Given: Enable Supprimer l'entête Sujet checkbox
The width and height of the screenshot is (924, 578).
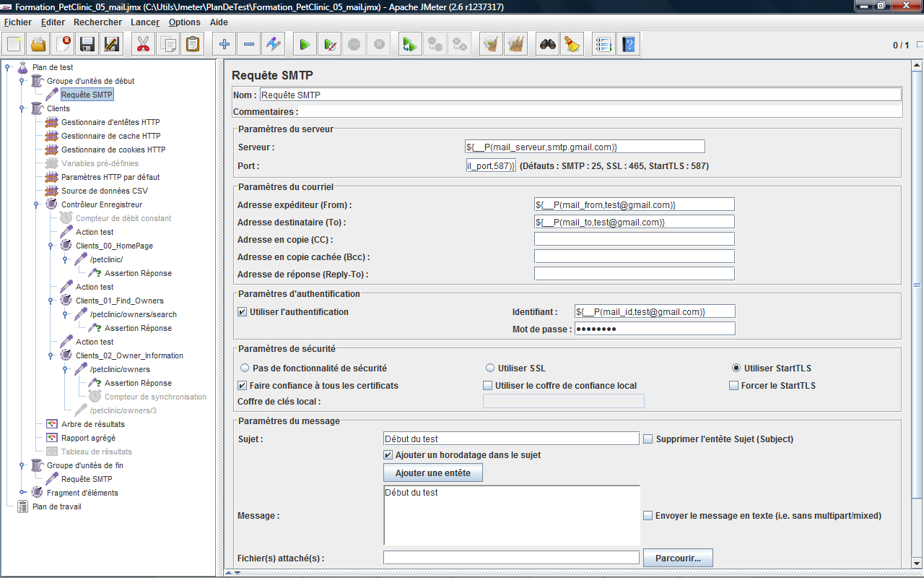Looking at the screenshot, I should click(x=648, y=439).
